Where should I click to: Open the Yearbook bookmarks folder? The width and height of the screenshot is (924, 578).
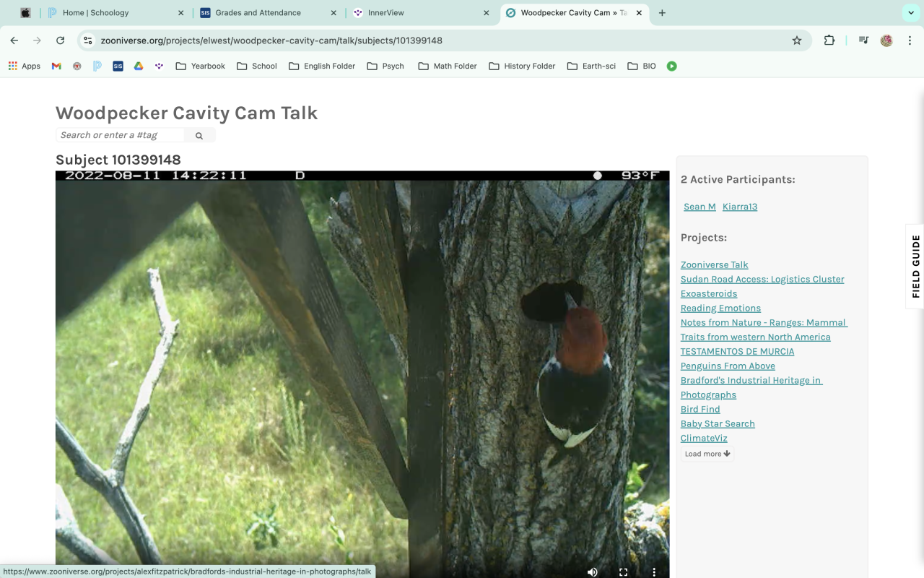200,66
